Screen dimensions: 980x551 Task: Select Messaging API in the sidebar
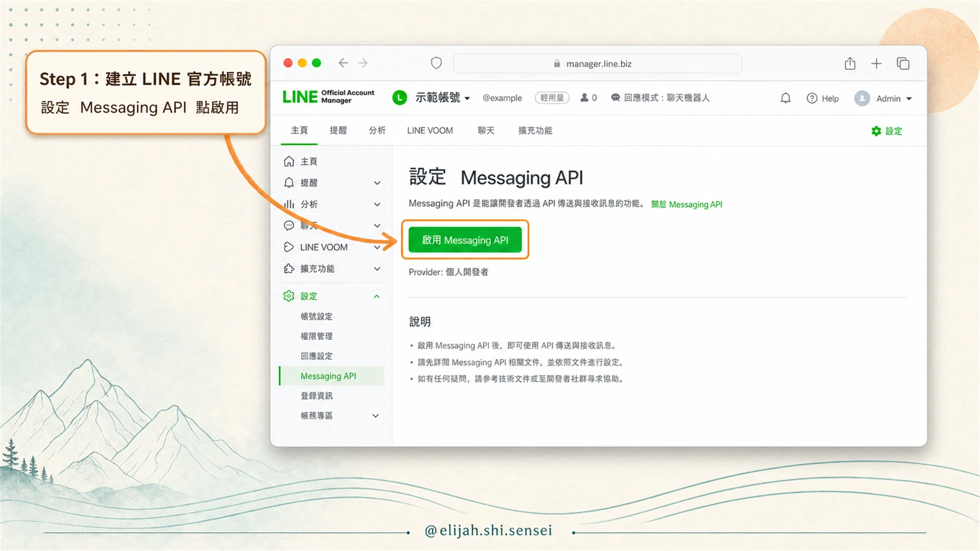coord(331,376)
